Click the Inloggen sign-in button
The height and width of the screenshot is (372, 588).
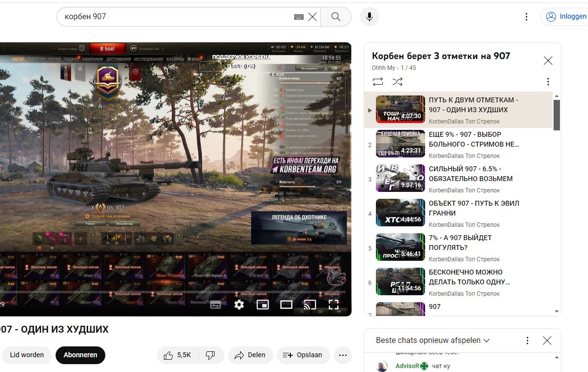566,17
